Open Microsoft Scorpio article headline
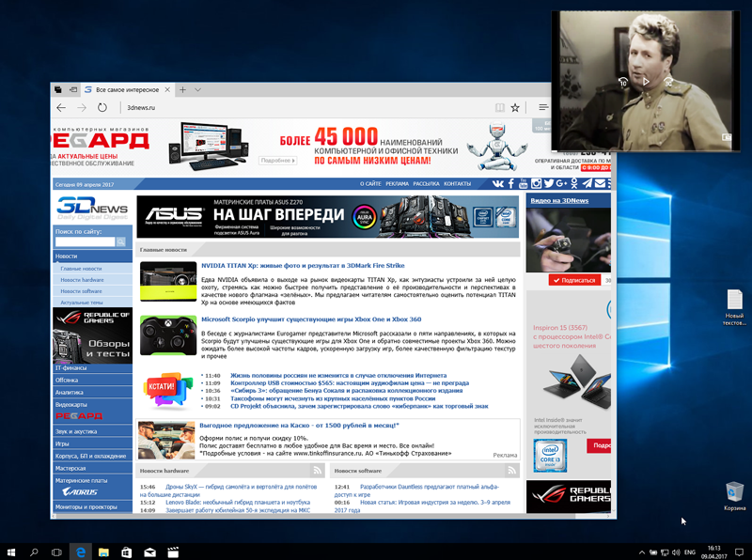The width and height of the screenshot is (752, 560). click(311, 319)
